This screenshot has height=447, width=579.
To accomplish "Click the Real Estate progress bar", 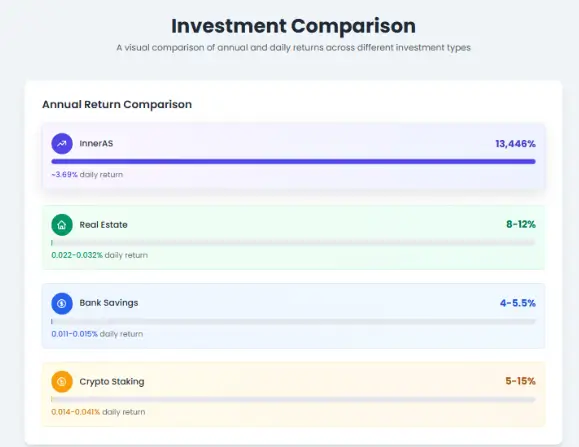I will click(x=293, y=243).
